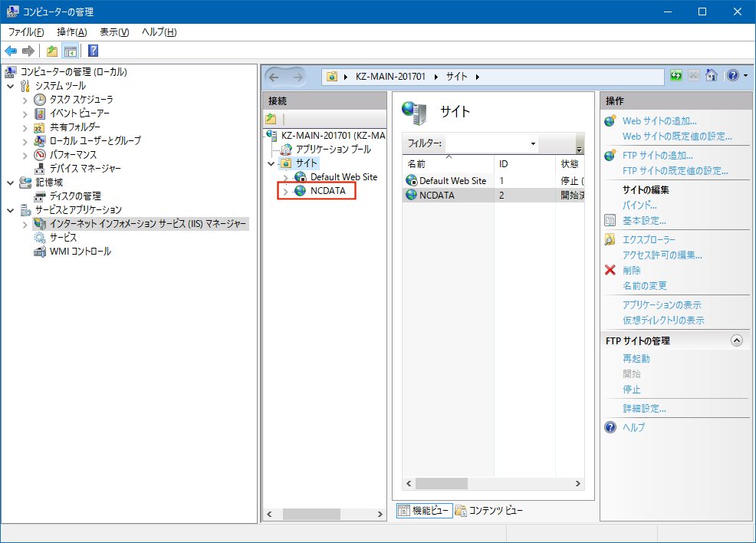Collapse the サイト node in connections
The width and height of the screenshot is (756, 543).
[271, 163]
